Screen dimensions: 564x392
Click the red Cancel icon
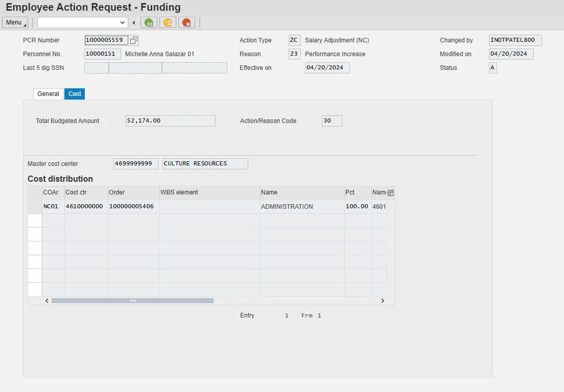[186, 22]
